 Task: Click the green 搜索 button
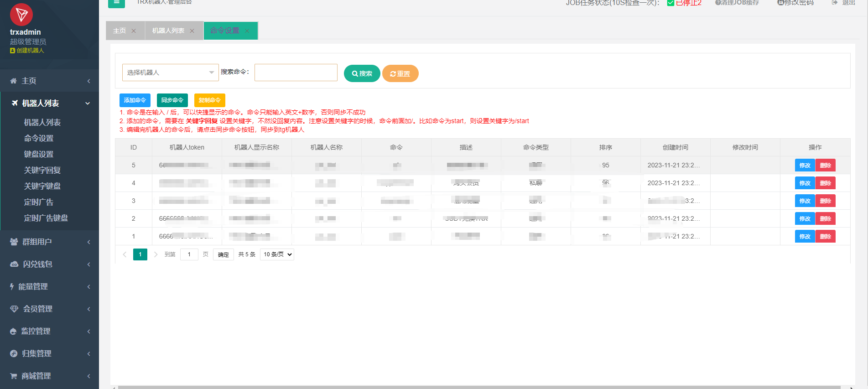coord(362,73)
